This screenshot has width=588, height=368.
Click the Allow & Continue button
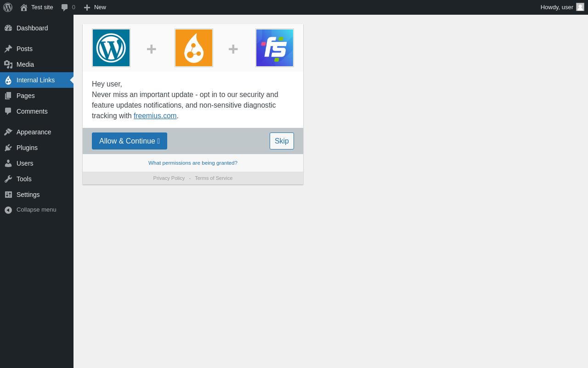(x=130, y=141)
